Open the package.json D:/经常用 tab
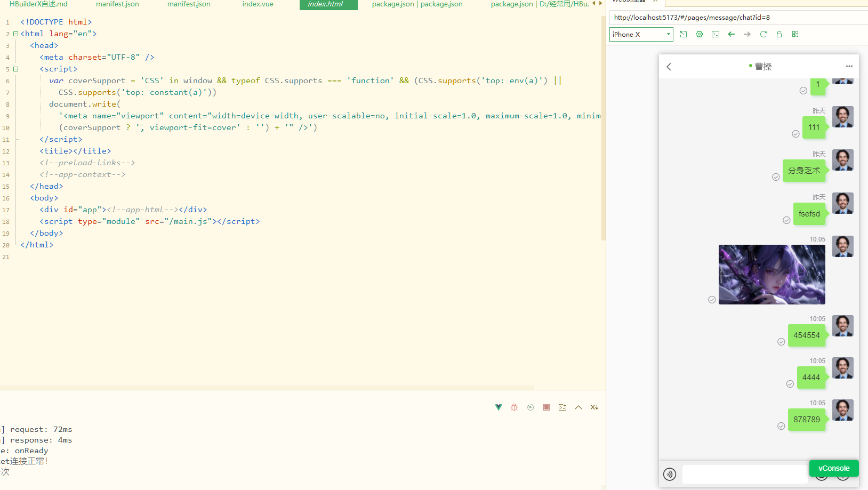 coord(540,4)
